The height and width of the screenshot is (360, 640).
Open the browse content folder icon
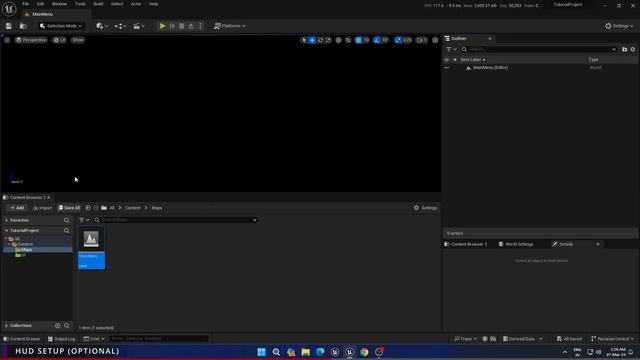(23, 26)
